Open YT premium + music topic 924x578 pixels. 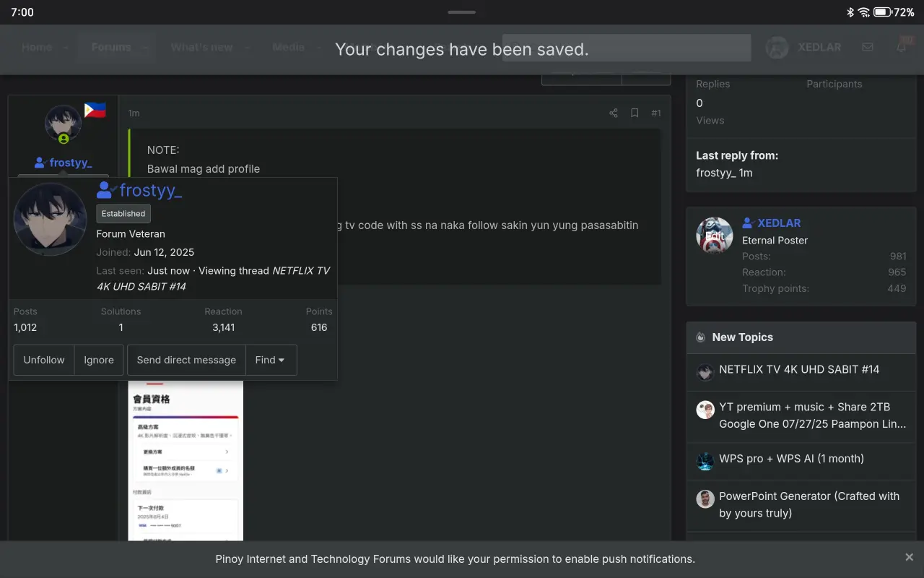[x=813, y=415]
